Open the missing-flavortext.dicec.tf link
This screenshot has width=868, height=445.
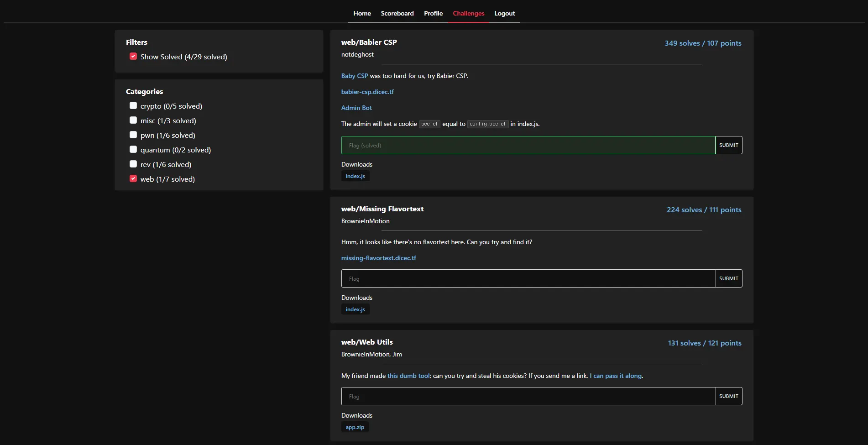coord(378,258)
